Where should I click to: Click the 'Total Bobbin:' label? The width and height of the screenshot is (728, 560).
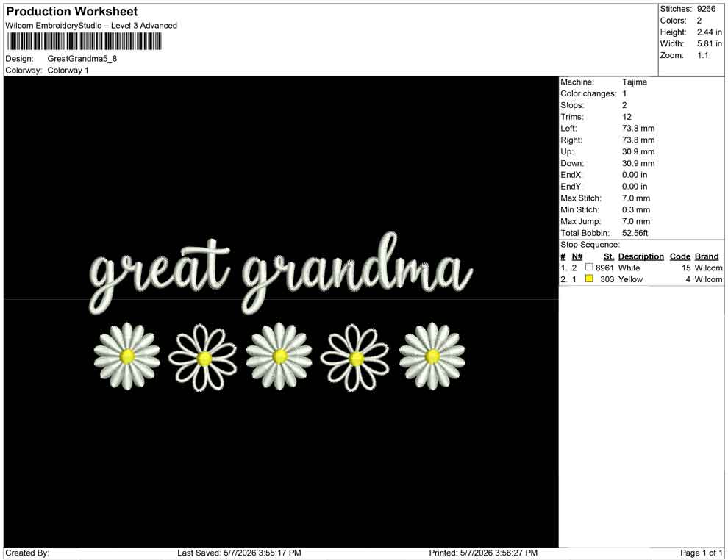tap(585, 233)
